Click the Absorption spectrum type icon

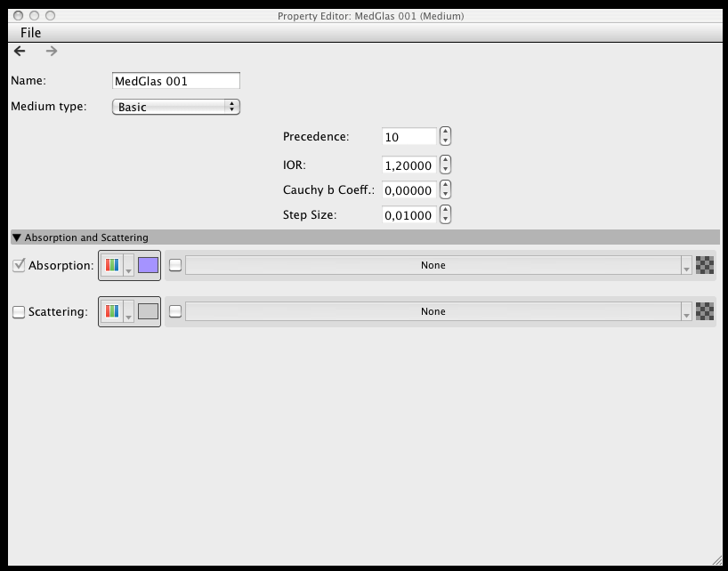pos(111,265)
